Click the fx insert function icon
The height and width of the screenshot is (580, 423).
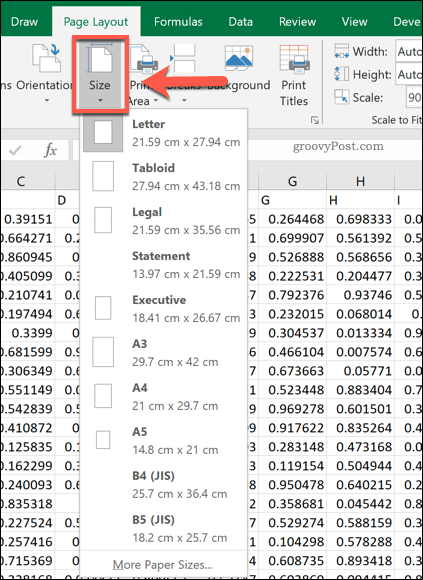[x=51, y=150]
